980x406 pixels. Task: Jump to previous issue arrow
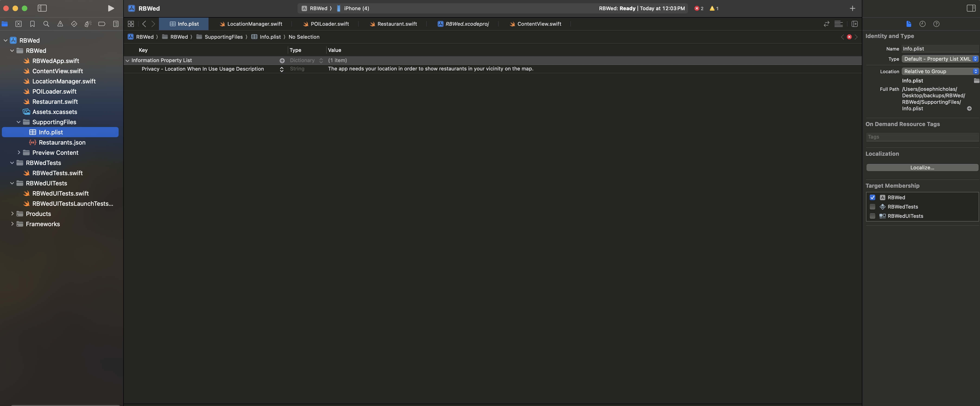(x=842, y=37)
